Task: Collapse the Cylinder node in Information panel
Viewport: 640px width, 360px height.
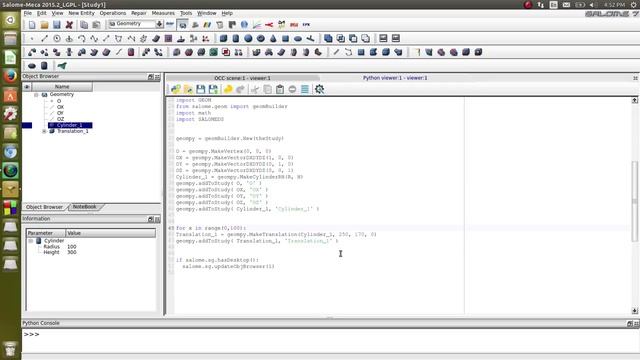Action: tap(31, 241)
